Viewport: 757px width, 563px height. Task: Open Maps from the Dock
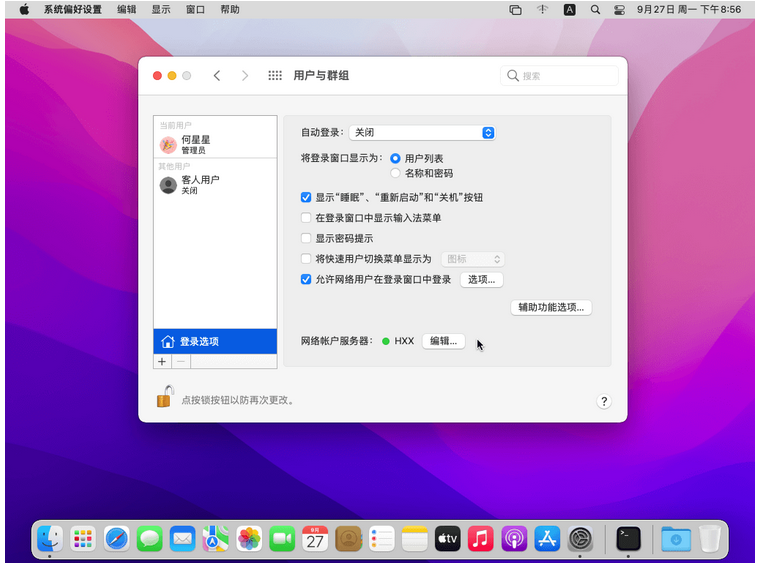click(216, 538)
